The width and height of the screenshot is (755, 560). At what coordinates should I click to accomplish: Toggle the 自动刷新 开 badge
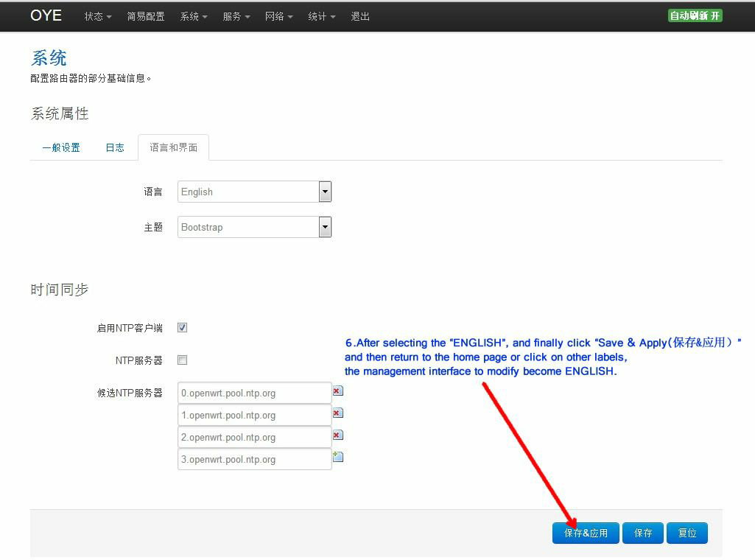pos(695,16)
